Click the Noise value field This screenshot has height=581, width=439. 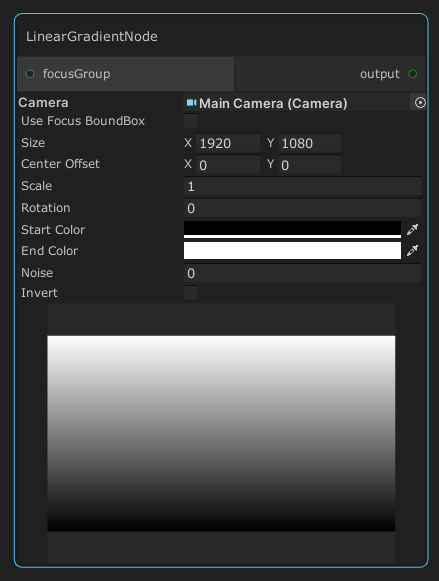pos(302,273)
